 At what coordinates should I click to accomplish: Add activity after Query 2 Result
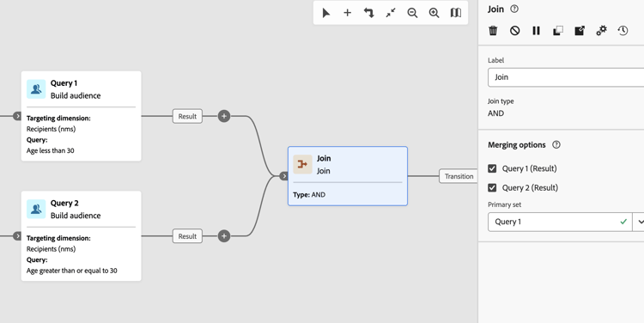pos(224,236)
